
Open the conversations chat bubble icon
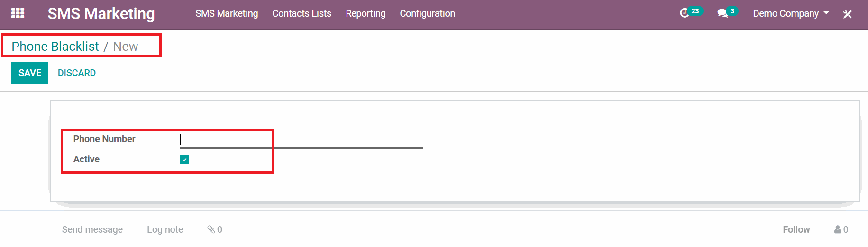pos(722,13)
